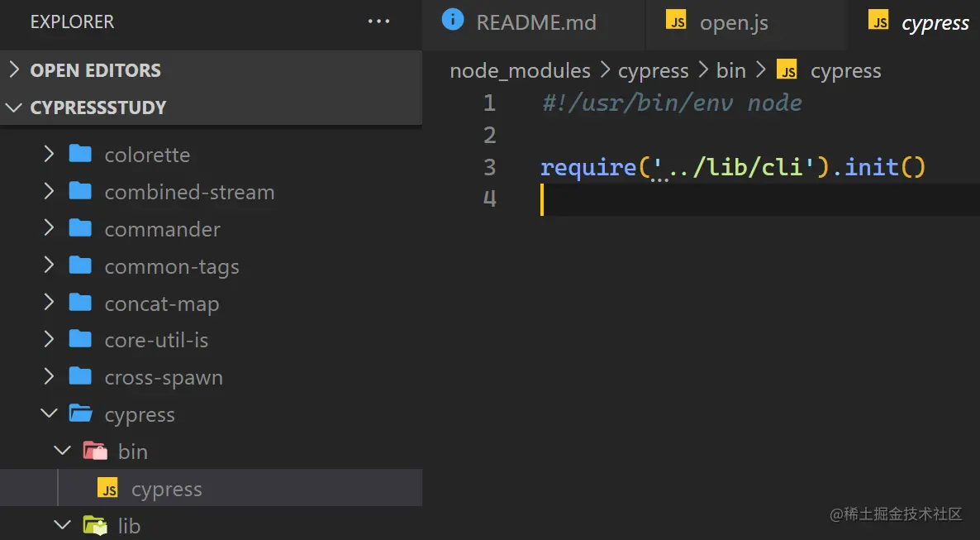Select the core-util-is folder name
The height and width of the screenshot is (540, 980).
coord(156,341)
